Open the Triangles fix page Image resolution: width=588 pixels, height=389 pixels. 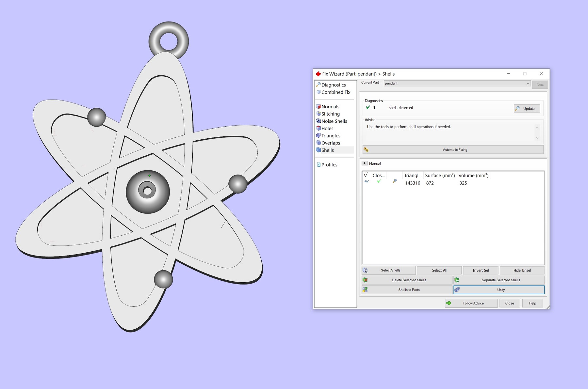click(x=331, y=135)
